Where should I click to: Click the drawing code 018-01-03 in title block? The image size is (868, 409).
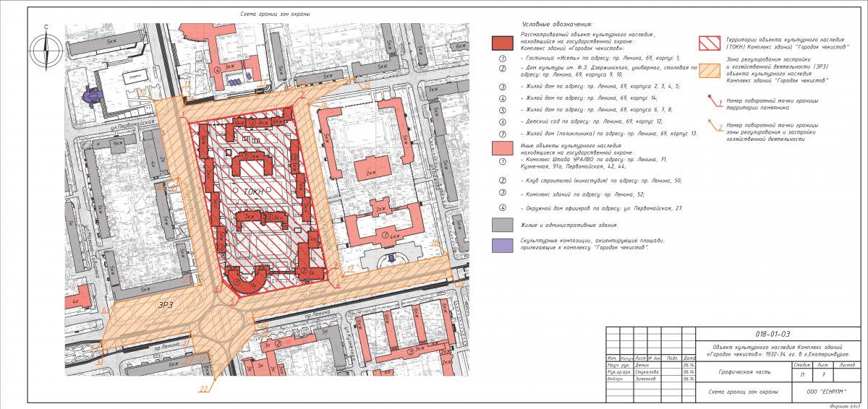click(x=772, y=335)
